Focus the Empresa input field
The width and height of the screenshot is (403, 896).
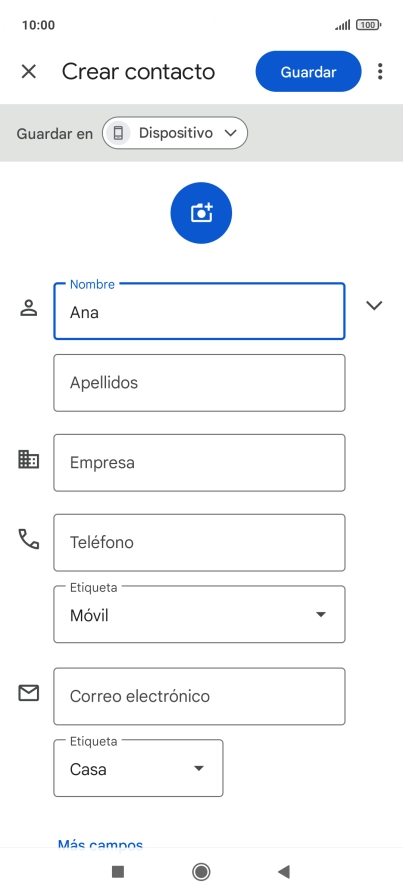click(199, 463)
